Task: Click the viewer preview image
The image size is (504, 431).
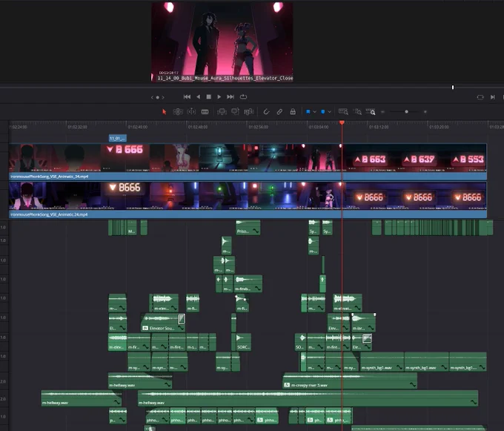Action: 222,42
